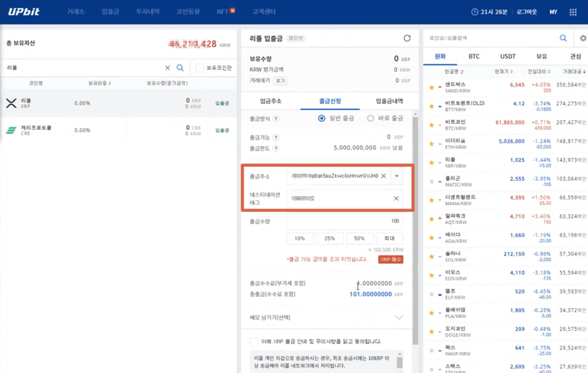Image resolution: width=588 pixels, height=373 pixels.
Task: Click the clock session timer icon
Action: tap(474, 12)
